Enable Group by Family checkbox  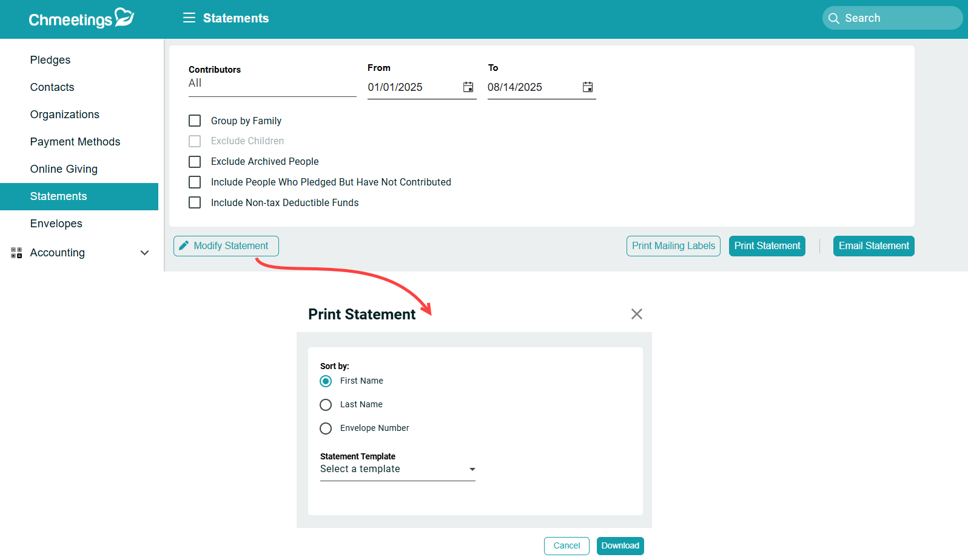tap(195, 121)
